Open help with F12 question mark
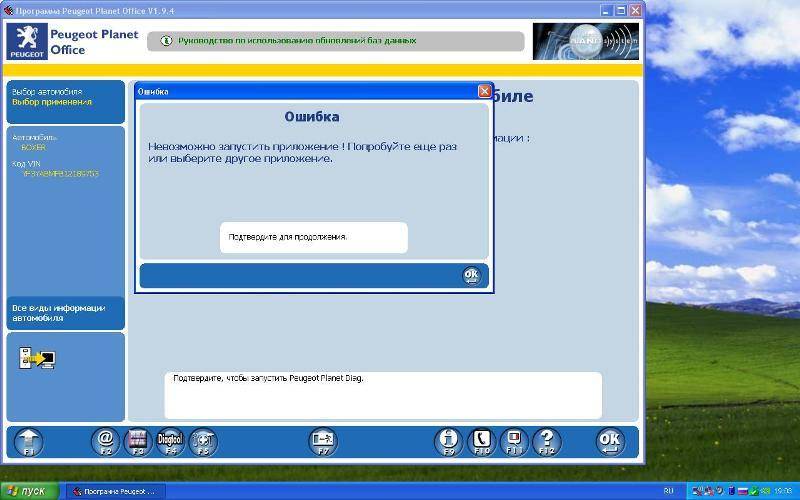This screenshot has width=800, height=500. click(546, 440)
